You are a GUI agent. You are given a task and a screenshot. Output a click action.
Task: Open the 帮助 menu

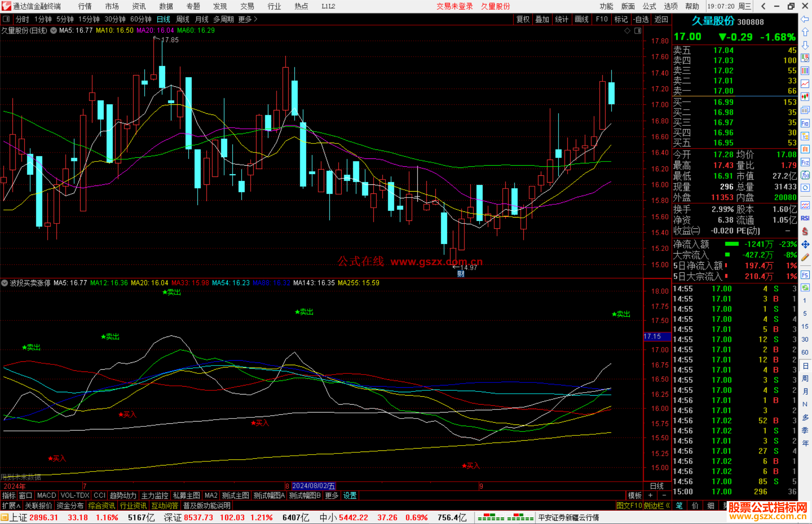(x=692, y=6)
